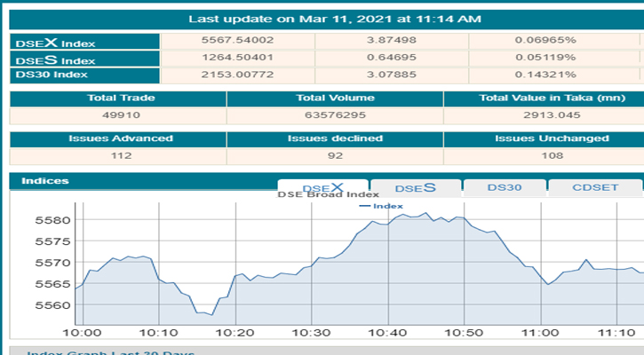Viewport: 644px width, 355px height.
Task: Open the DSES chart tab
Action: pos(415,187)
